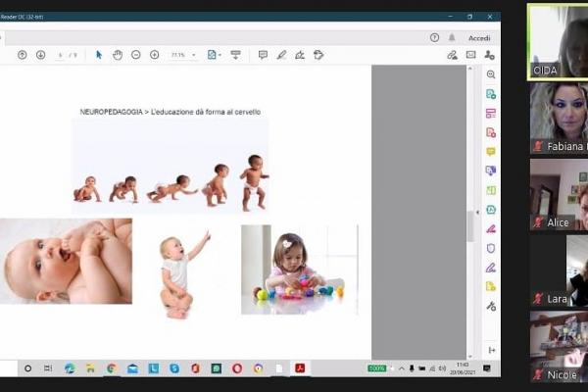
Task: Select the arrow selection tool
Action: coord(98,55)
